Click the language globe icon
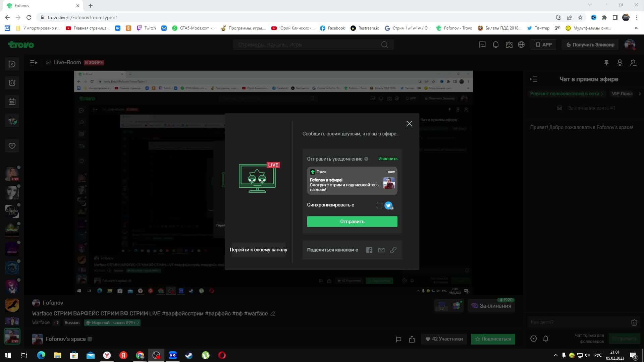Viewport: 644px width, 362px height. pos(521,45)
